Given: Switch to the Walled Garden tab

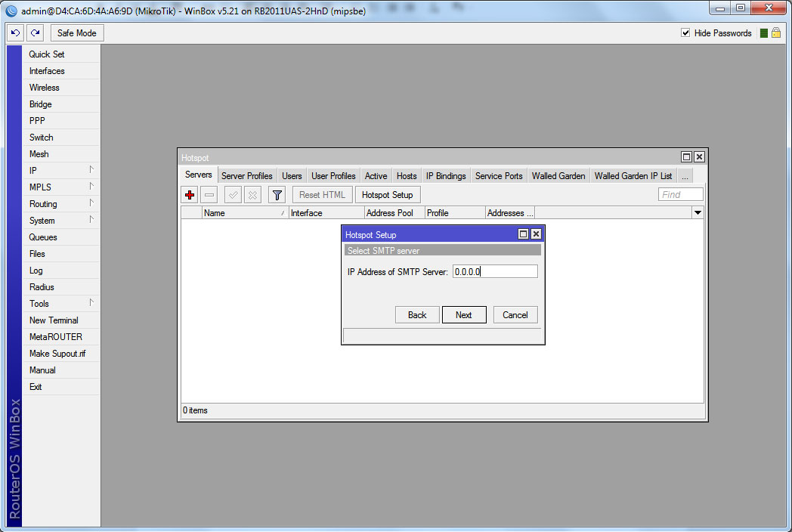Looking at the screenshot, I should pos(558,175).
